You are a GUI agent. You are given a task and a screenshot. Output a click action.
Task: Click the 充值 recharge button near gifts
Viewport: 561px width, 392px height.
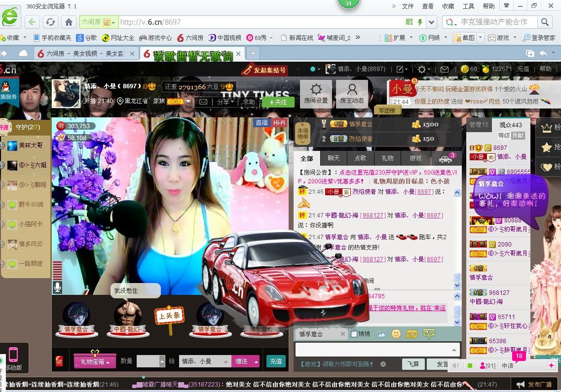point(276,361)
